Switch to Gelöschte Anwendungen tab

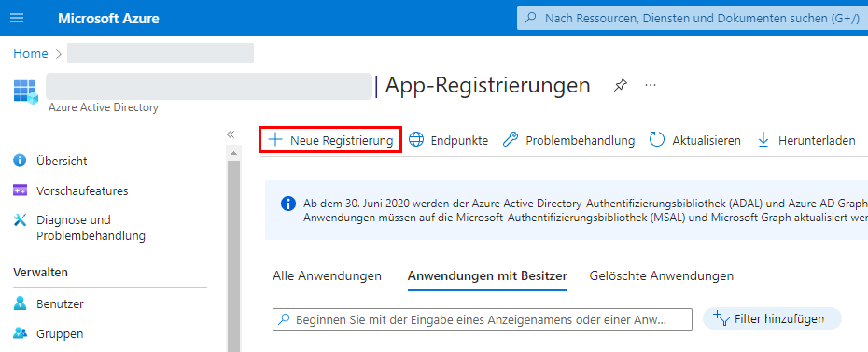[662, 275]
